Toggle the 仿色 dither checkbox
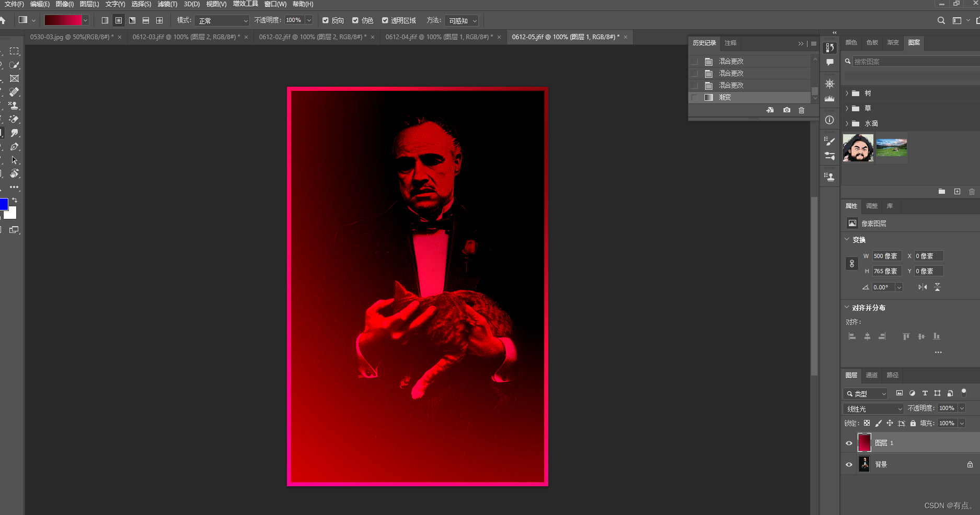The image size is (980, 515). click(x=355, y=20)
